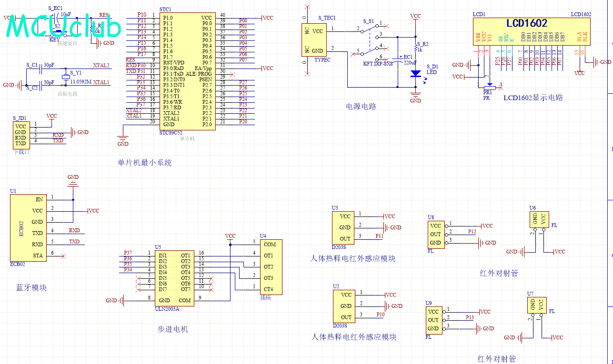The image size is (613, 364).
Task: Select the 单片机最小系统 text label
Action: coord(145,163)
